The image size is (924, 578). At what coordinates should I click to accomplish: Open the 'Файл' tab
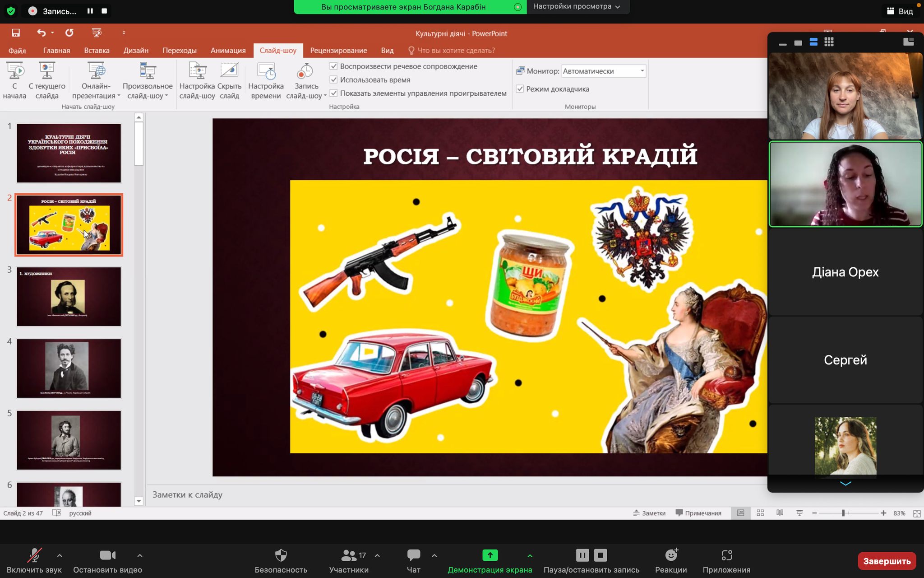tap(17, 51)
